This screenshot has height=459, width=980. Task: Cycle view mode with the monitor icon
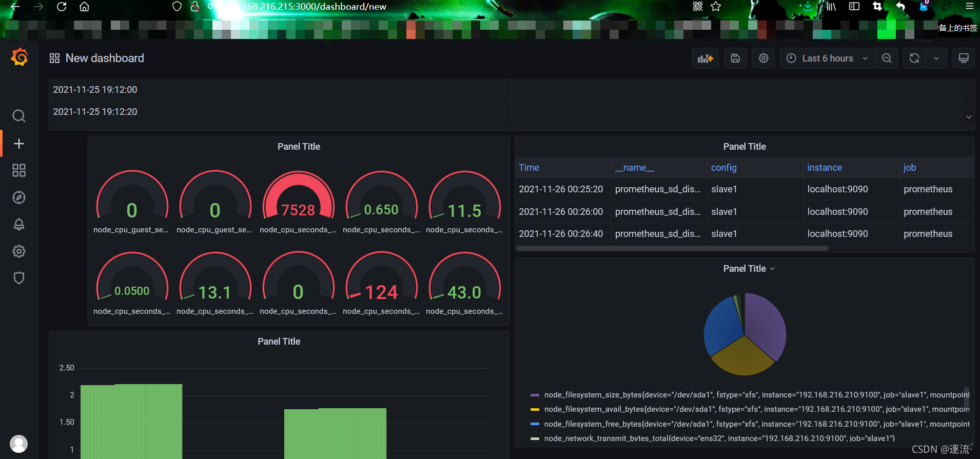[x=964, y=58]
